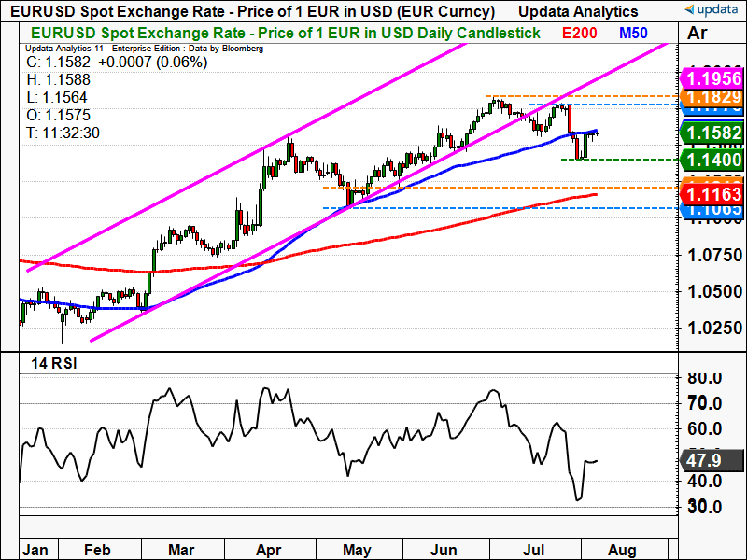
Task: Click the May label on the time axis
Action: [x=357, y=550]
